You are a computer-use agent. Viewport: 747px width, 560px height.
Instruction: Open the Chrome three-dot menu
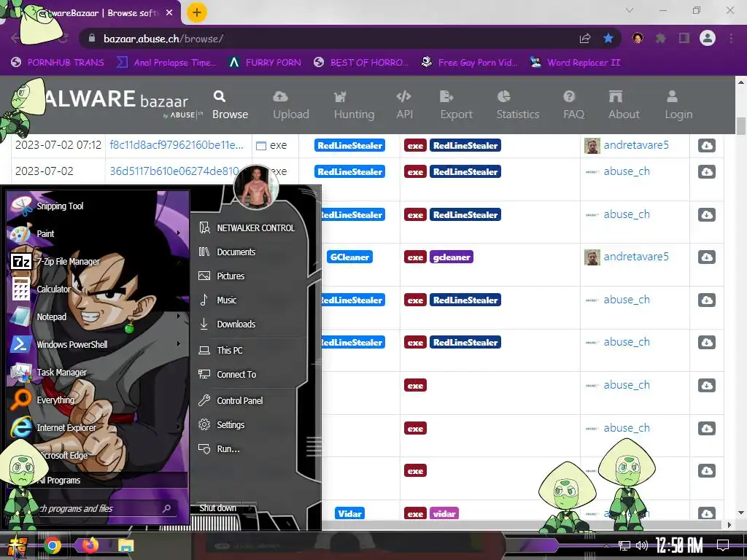(x=731, y=39)
